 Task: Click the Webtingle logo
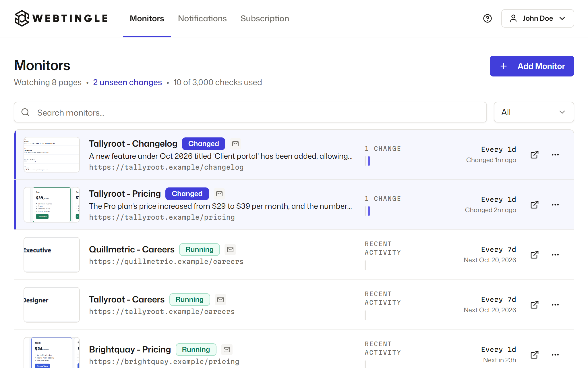click(x=61, y=18)
